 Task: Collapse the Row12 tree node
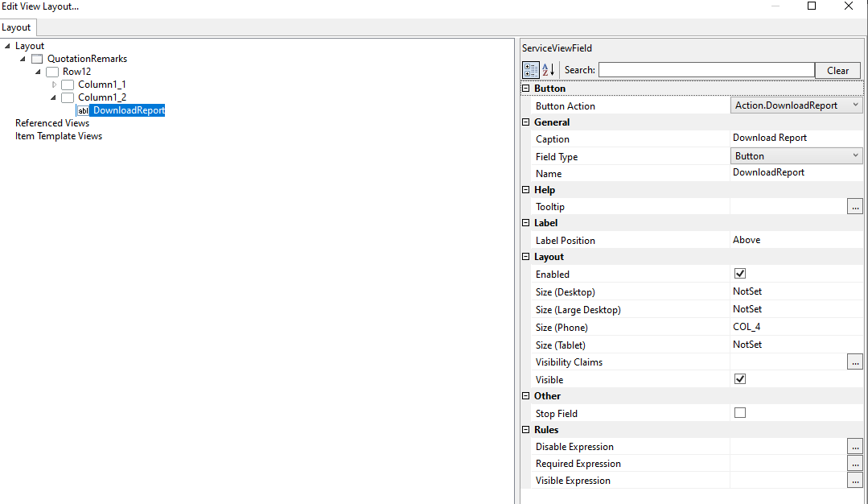click(x=38, y=72)
